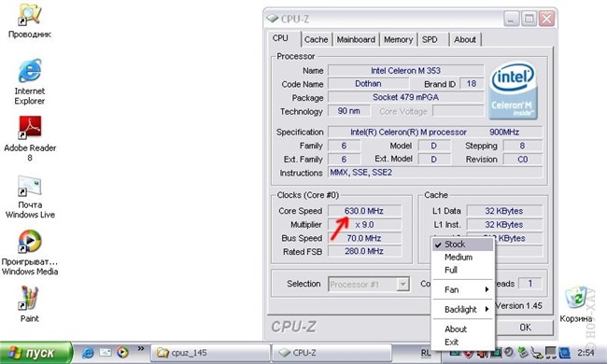This screenshot has width=607, height=364.
Task: Click Internet Explorer quick launch icon
Action: click(x=89, y=353)
